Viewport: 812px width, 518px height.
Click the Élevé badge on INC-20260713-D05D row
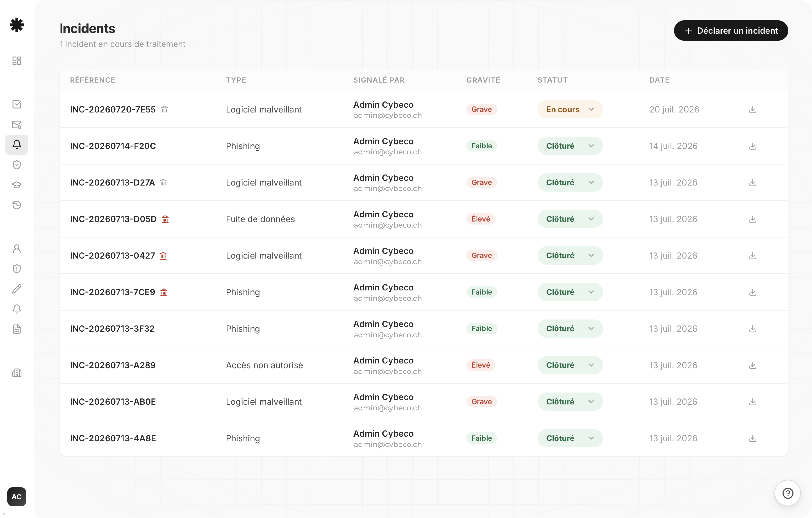pyautogui.click(x=481, y=219)
